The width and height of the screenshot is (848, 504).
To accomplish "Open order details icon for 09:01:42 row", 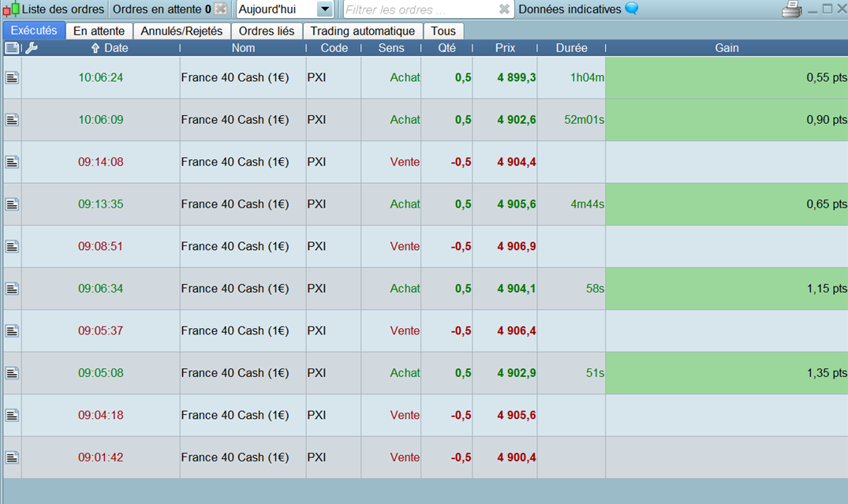I will click(12, 457).
